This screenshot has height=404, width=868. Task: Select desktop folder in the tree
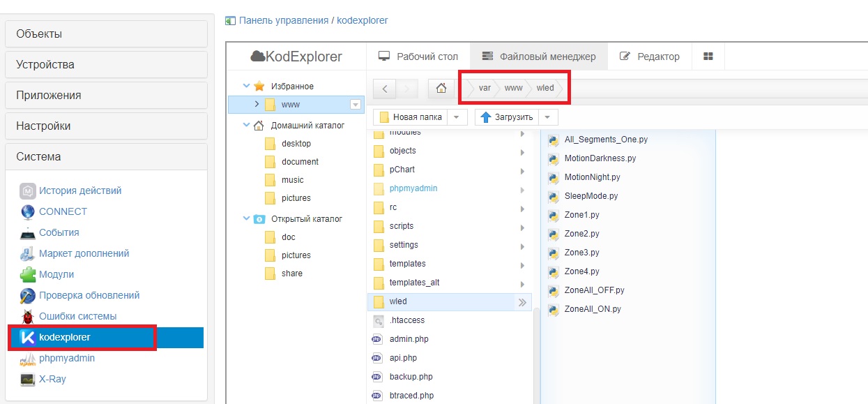[x=296, y=144]
